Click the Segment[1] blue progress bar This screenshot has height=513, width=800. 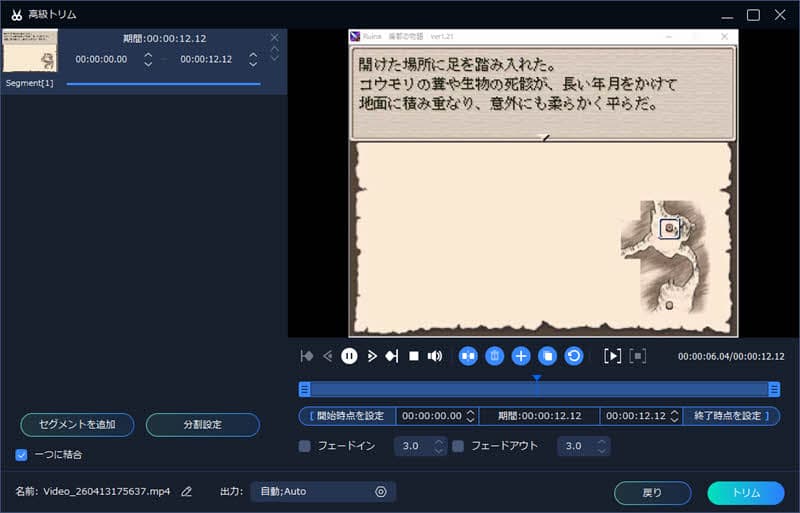click(x=163, y=84)
